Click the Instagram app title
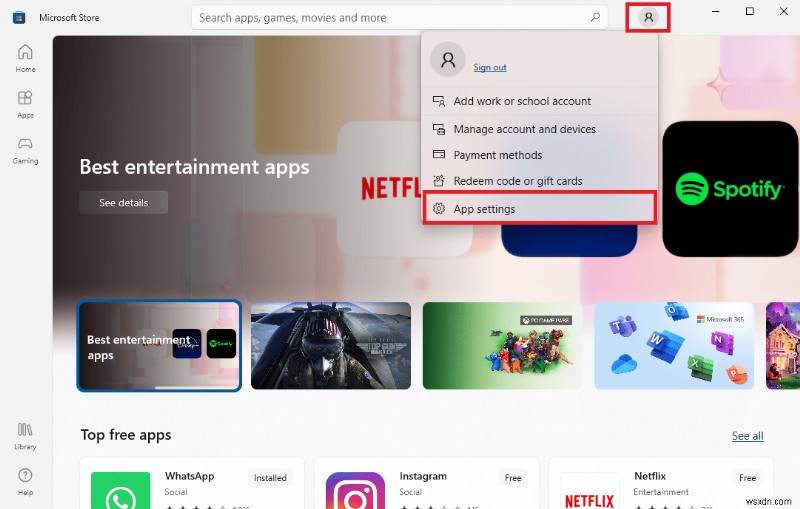 423,476
